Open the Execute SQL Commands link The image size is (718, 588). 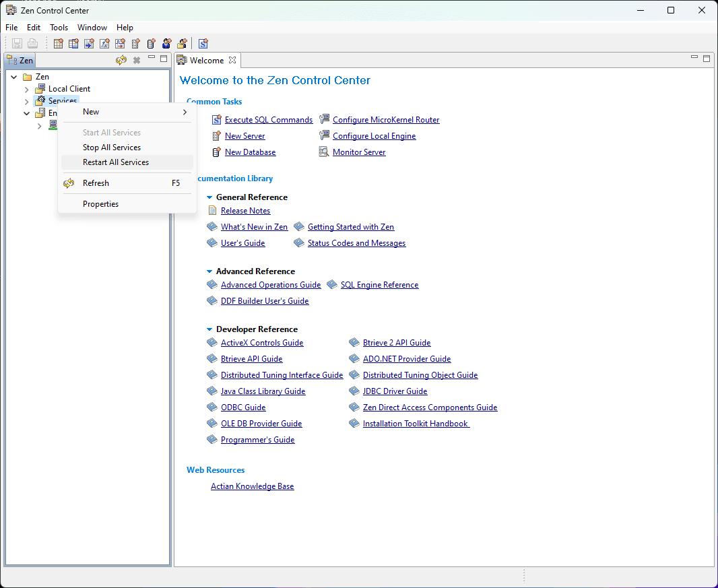269,120
